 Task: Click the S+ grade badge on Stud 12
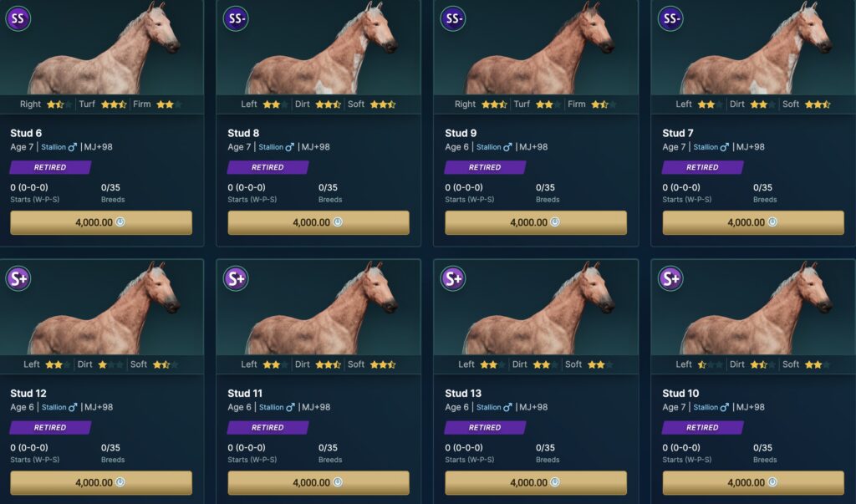pos(18,278)
